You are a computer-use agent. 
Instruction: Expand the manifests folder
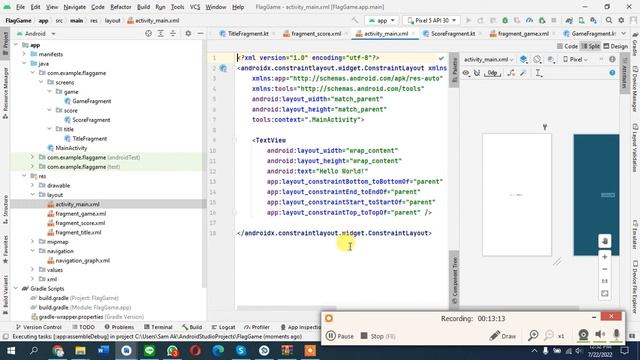(24, 54)
